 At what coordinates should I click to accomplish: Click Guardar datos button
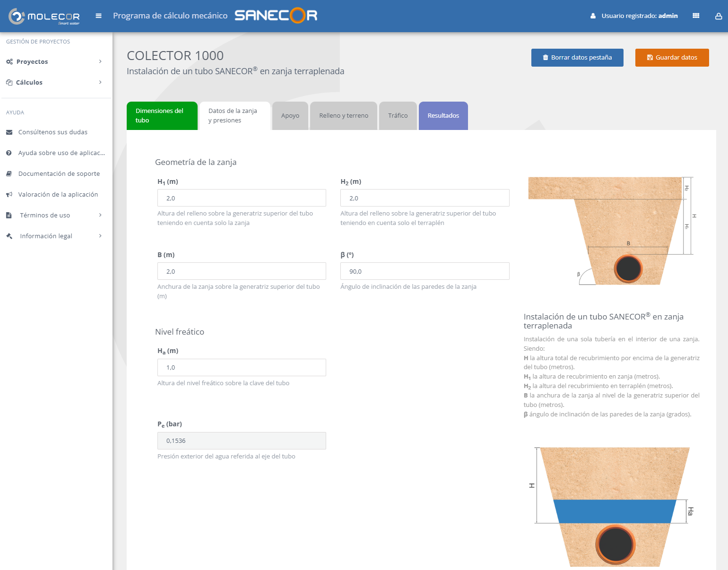[x=672, y=58]
